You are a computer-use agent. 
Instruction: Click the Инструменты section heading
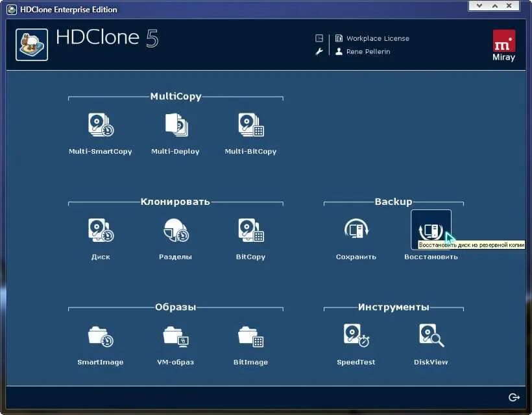click(x=394, y=307)
